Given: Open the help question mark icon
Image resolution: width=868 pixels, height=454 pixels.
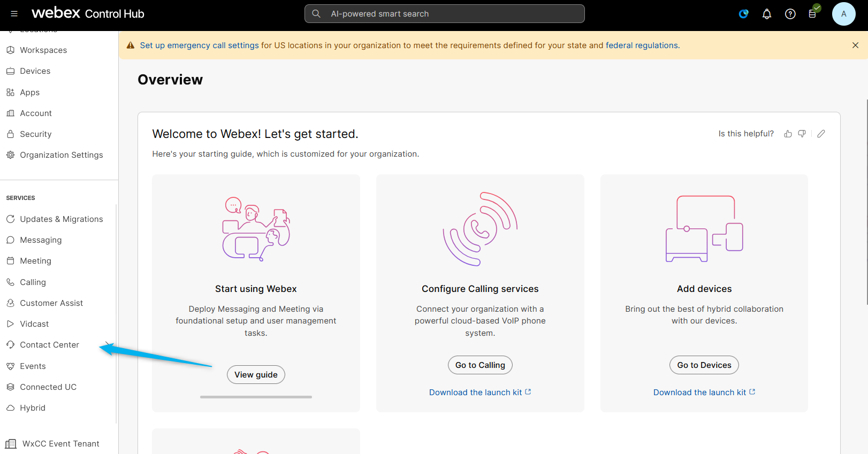Looking at the screenshot, I should pos(790,14).
